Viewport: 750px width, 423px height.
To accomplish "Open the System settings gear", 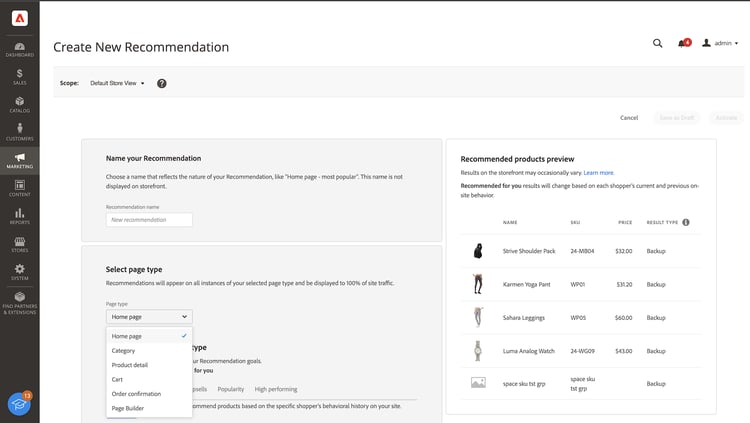I will pyautogui.click(x=20, y=271).
